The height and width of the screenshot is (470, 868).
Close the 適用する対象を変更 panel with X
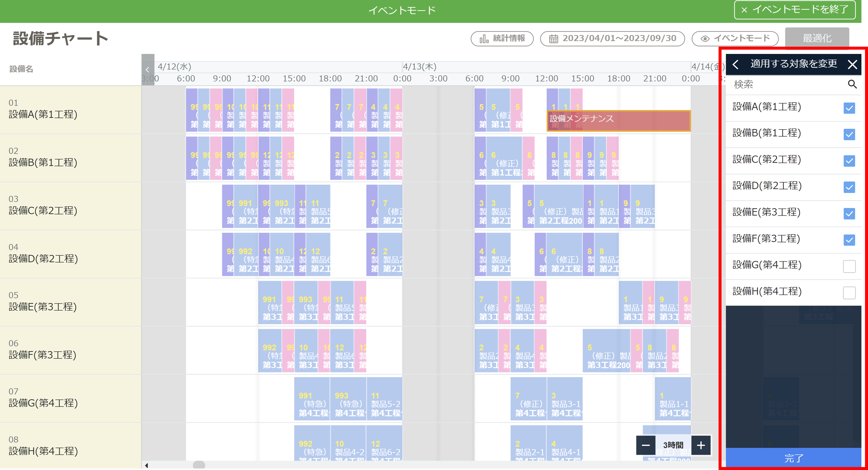pyautogui.click(x=852, y=64)
